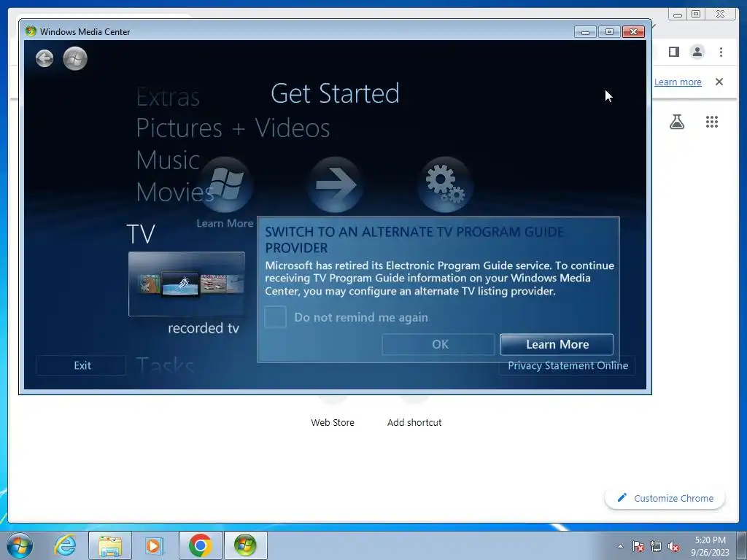Switch to Chrome in the taskbar
This screenshot has width=747, height=560.
[200, 545]
